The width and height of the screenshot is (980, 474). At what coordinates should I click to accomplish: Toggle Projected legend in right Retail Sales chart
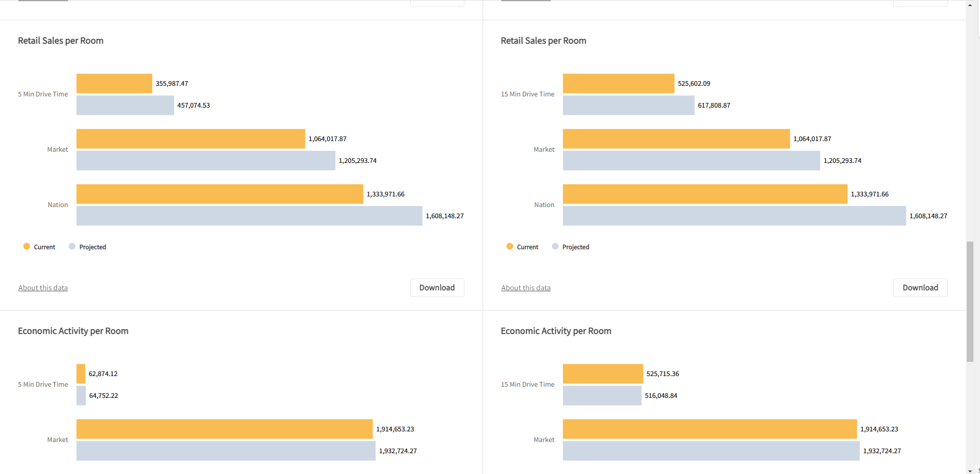570,247
